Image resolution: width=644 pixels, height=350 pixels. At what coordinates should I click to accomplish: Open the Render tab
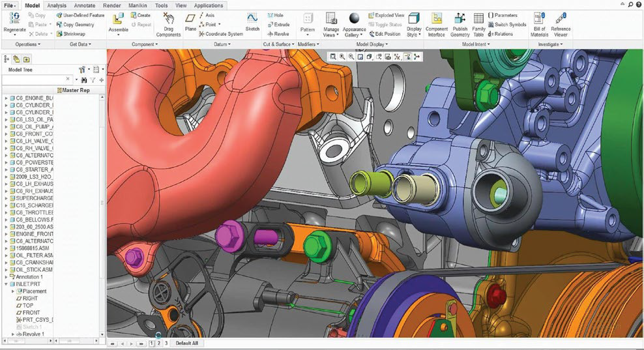111,5
